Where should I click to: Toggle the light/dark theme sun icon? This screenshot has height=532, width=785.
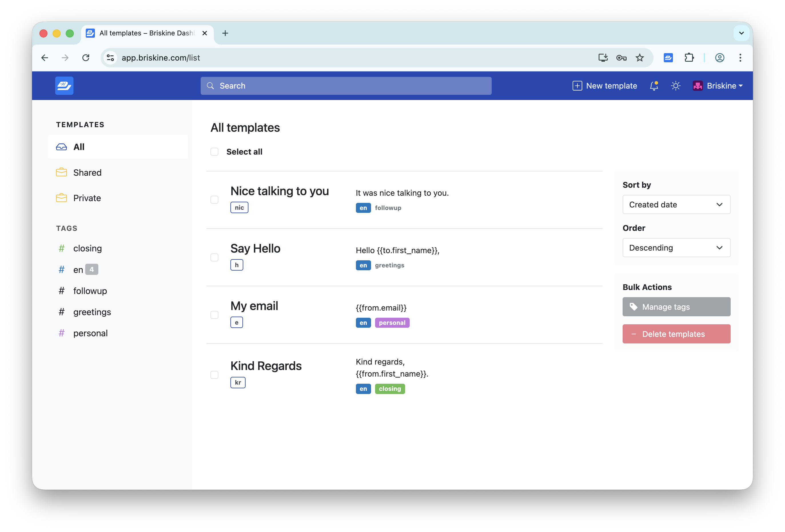coord(676,86)
